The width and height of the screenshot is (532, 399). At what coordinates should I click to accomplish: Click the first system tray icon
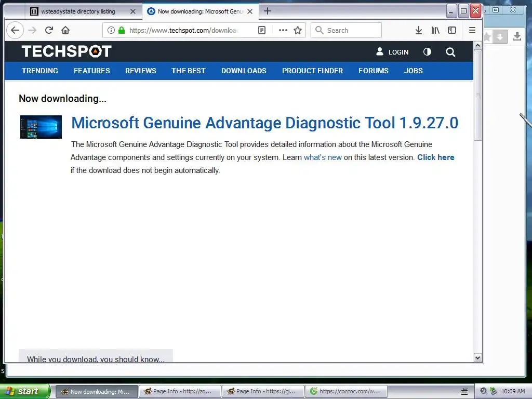pyautogui.click(x=484, y=391)
